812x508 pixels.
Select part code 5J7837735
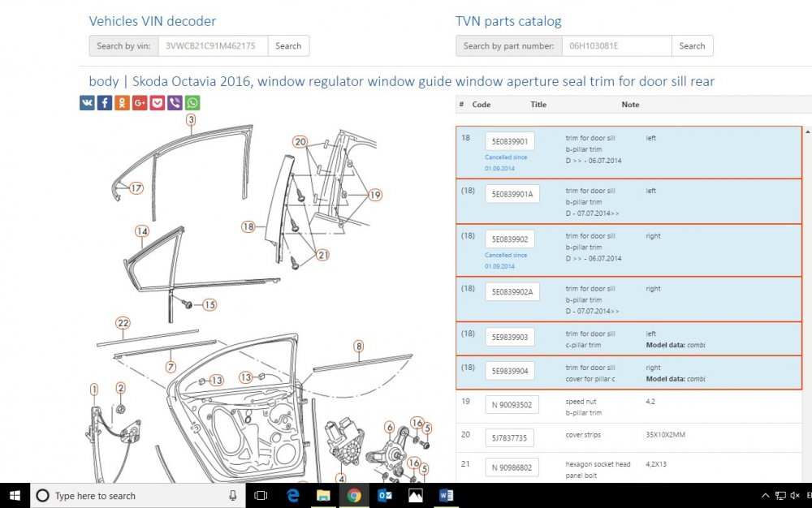[509, 437]
